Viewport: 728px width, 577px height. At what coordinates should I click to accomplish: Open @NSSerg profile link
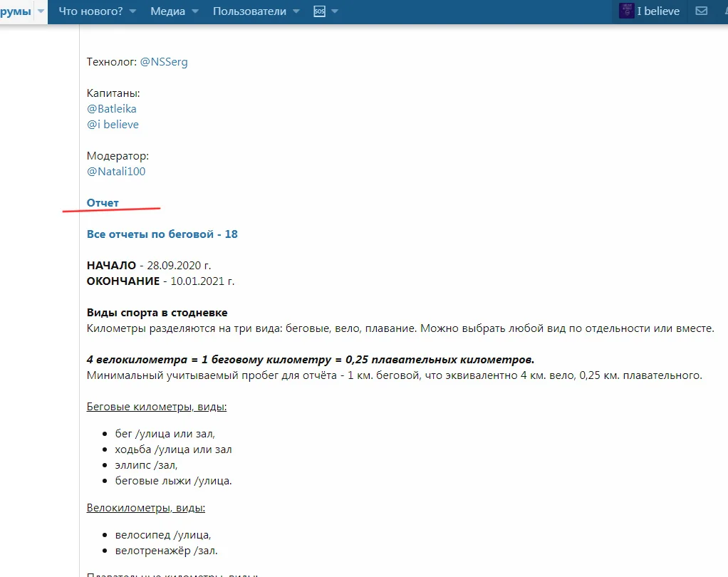coord(164,62)
